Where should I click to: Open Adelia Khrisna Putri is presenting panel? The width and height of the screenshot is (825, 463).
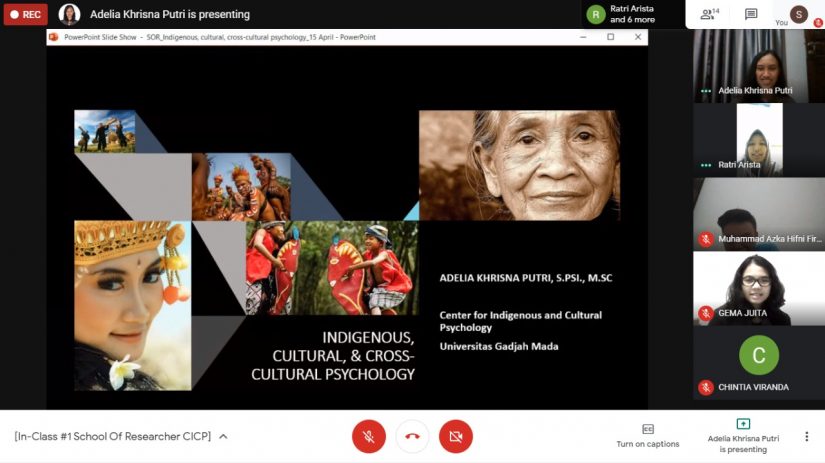(742, 435)
